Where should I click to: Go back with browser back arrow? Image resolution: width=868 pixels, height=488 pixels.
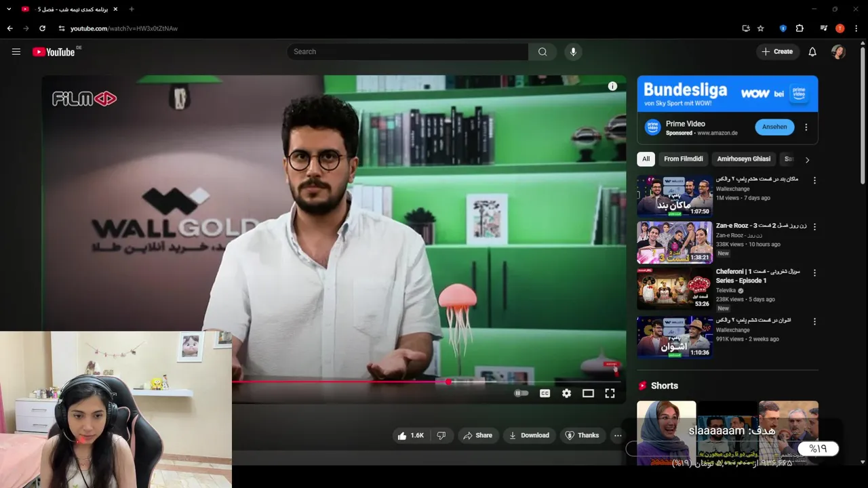pos(9,28)
